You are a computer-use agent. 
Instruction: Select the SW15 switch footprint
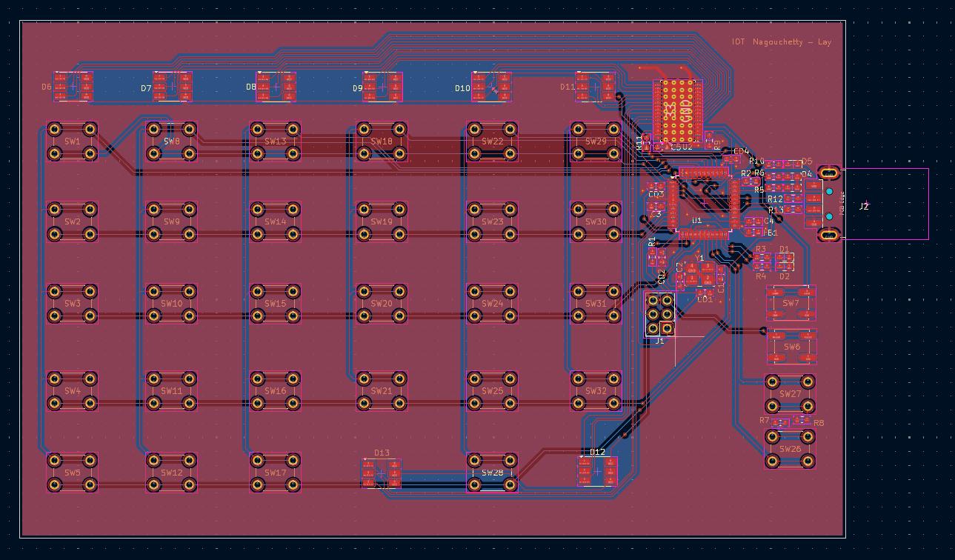click(x=275, y=304)
